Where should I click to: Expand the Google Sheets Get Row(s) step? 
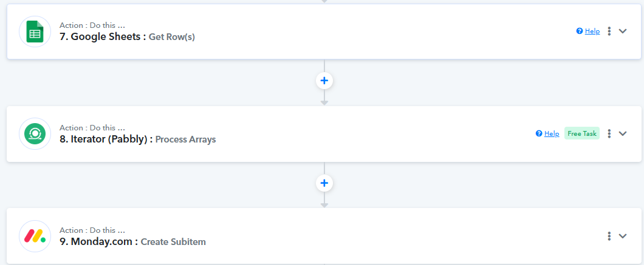point(623,31)
